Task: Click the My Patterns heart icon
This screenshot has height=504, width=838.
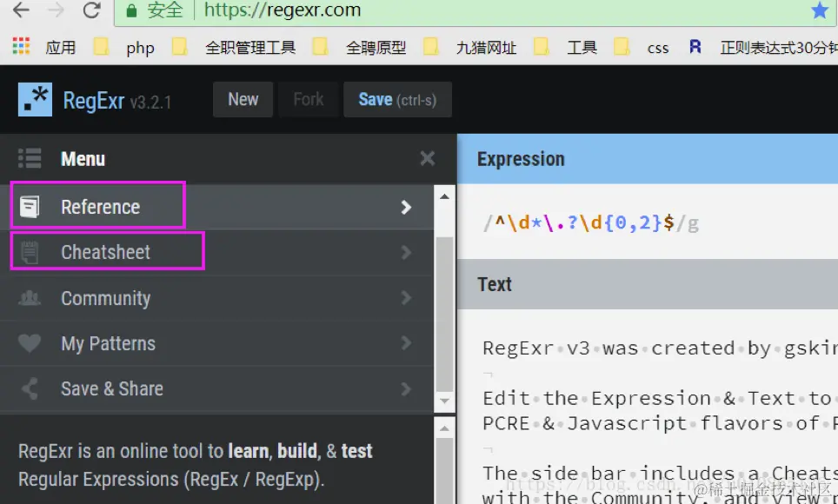Action: 30,343
